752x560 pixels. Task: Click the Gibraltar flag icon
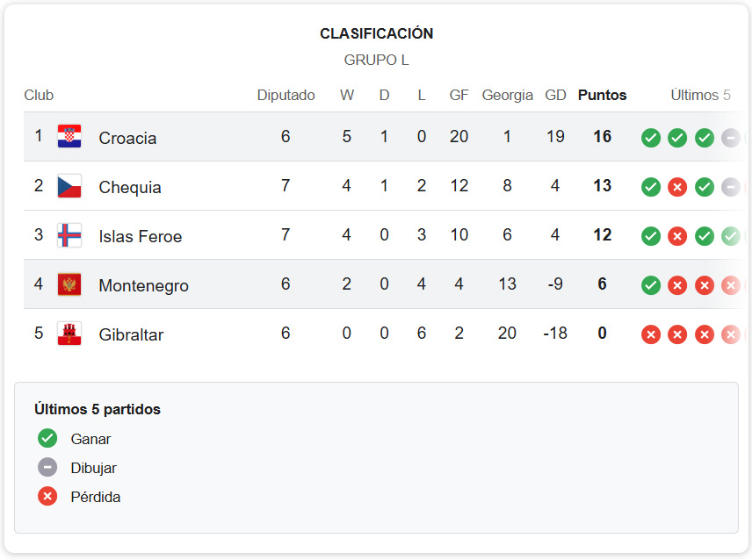[x=69, y=334]
